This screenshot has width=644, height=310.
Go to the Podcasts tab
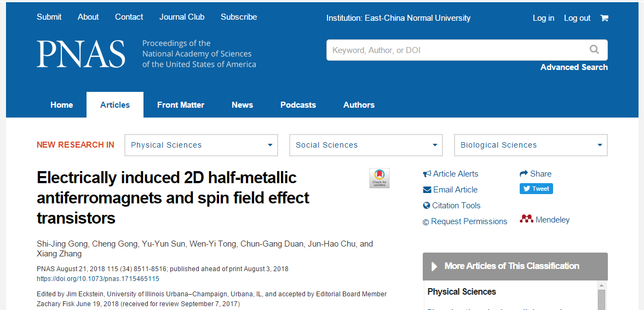click(298, 105)
